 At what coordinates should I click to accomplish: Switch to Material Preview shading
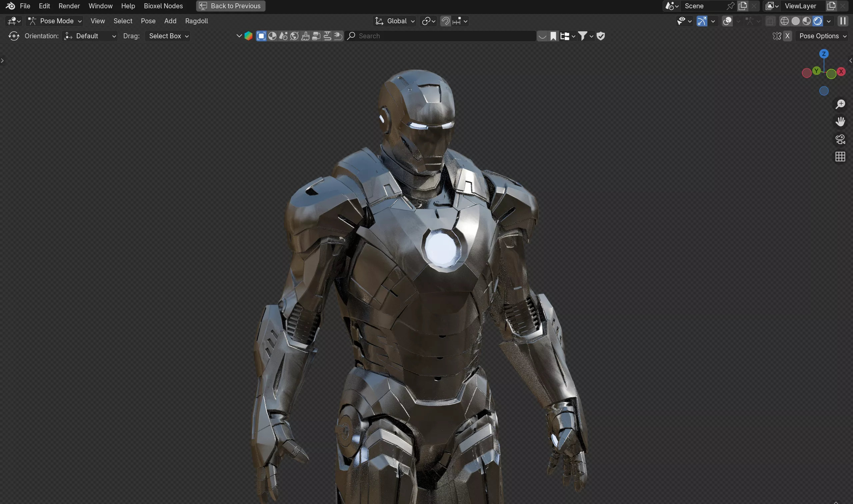coord(806,21)
